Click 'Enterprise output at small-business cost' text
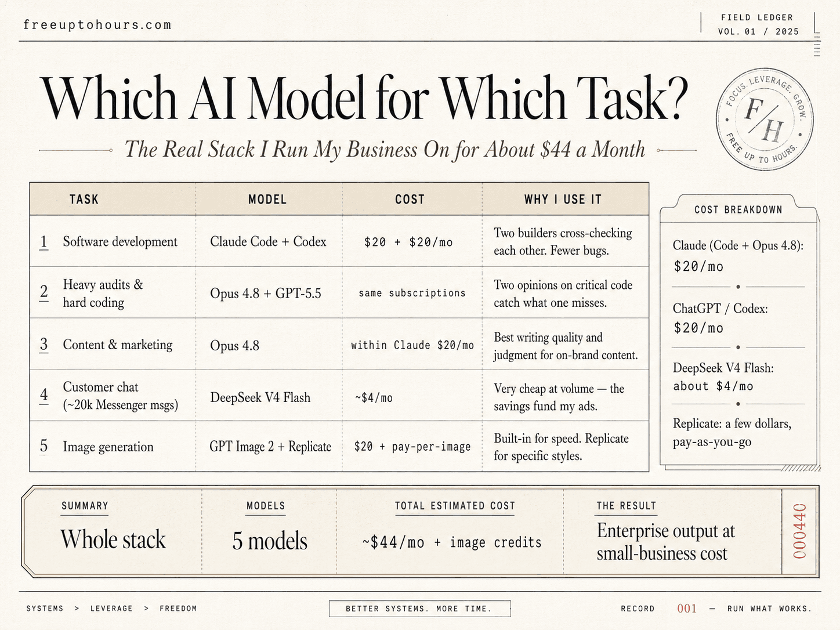 click(666, 542)
